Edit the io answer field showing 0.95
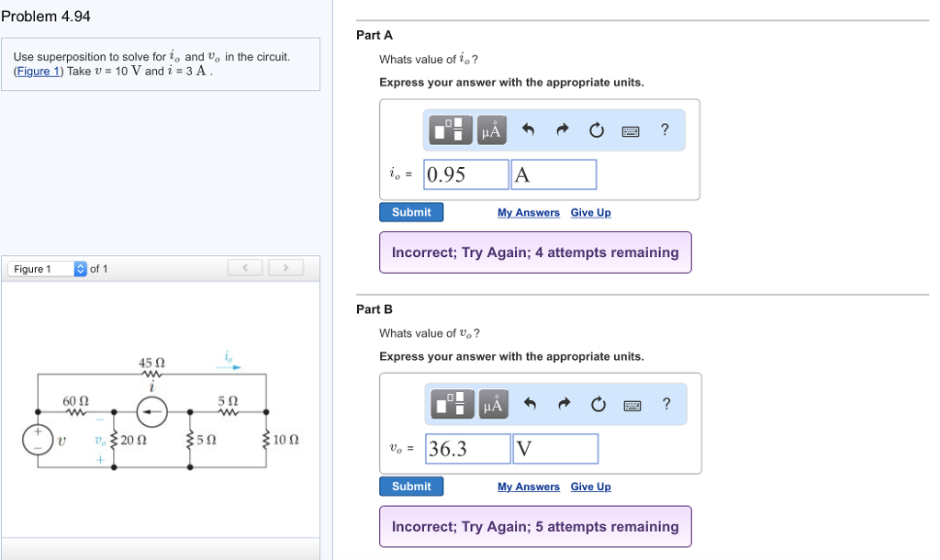 465,174
